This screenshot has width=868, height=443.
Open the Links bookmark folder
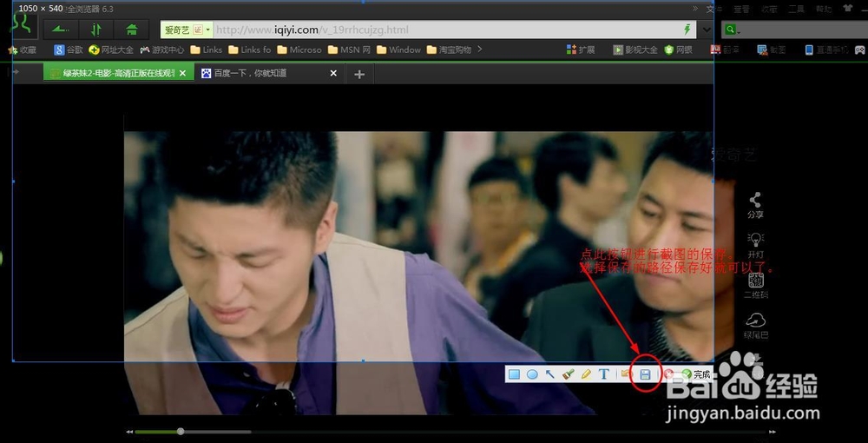[206, 50]
